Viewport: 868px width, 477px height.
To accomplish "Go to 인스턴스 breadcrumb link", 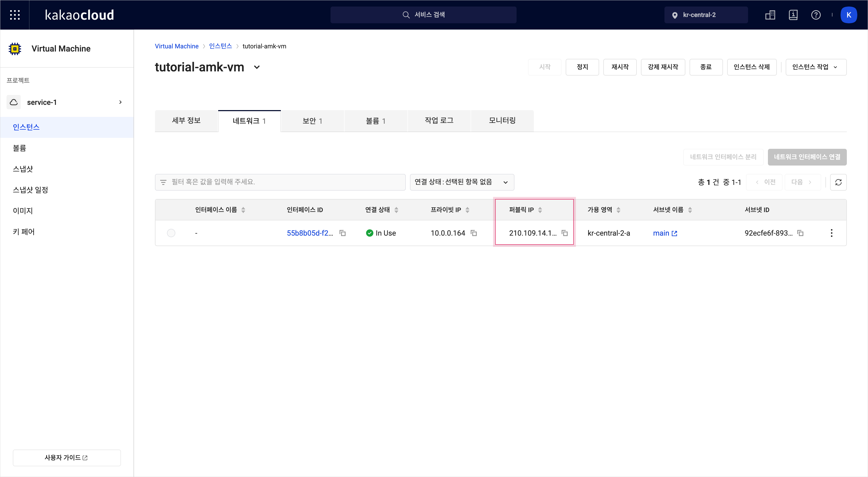I will coord(220,46).
